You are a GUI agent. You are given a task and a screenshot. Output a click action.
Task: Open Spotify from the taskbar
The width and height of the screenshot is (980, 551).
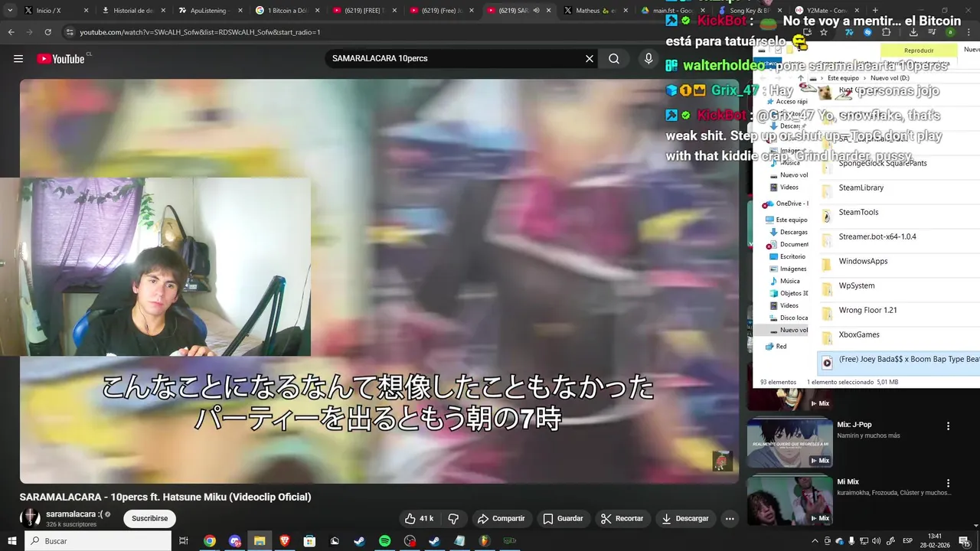tap(384, 541)
